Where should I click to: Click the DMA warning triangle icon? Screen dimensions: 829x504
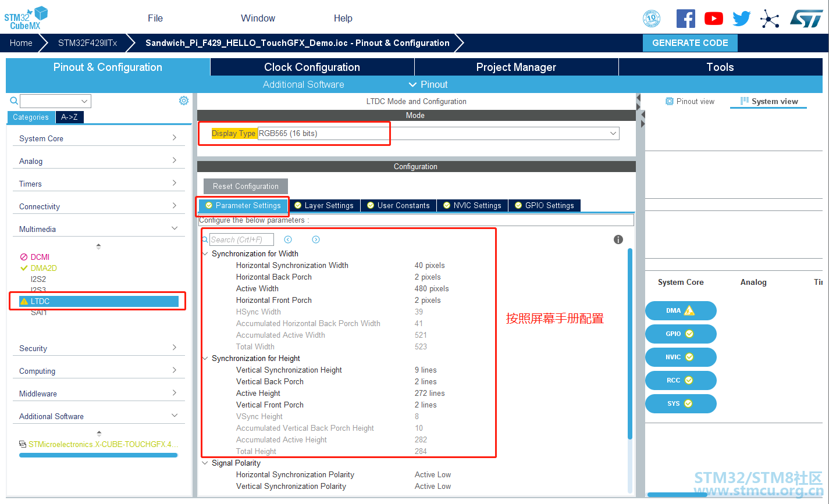pyautogui.click(x=689, y=310)
